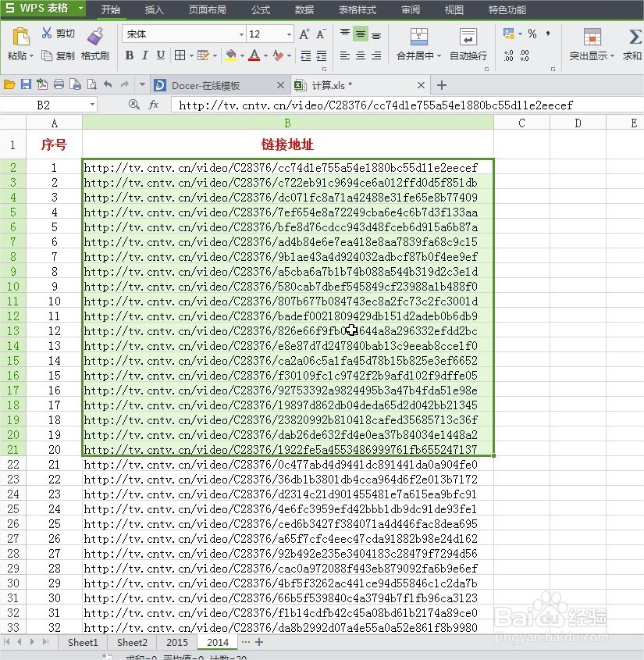Click the Paste clipboard icon
The height and width of the screenshot is (660, 644).
pyautogui.click(x=20, y=37)
